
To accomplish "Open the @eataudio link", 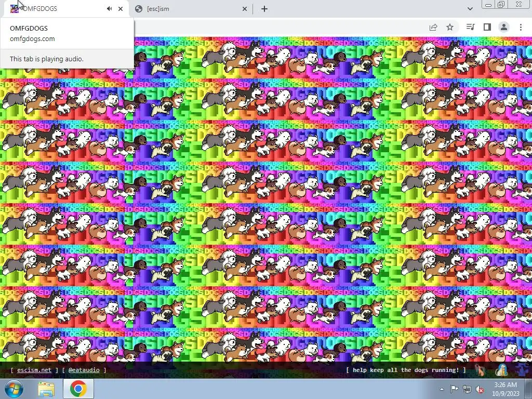I will click(x=84, y=370).
